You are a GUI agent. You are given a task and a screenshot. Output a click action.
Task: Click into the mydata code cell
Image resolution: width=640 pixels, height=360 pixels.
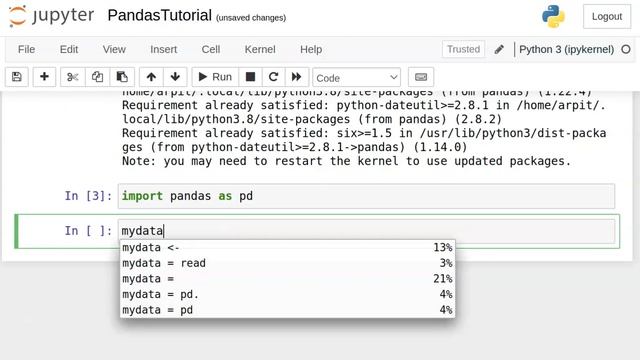click(366, 231)
